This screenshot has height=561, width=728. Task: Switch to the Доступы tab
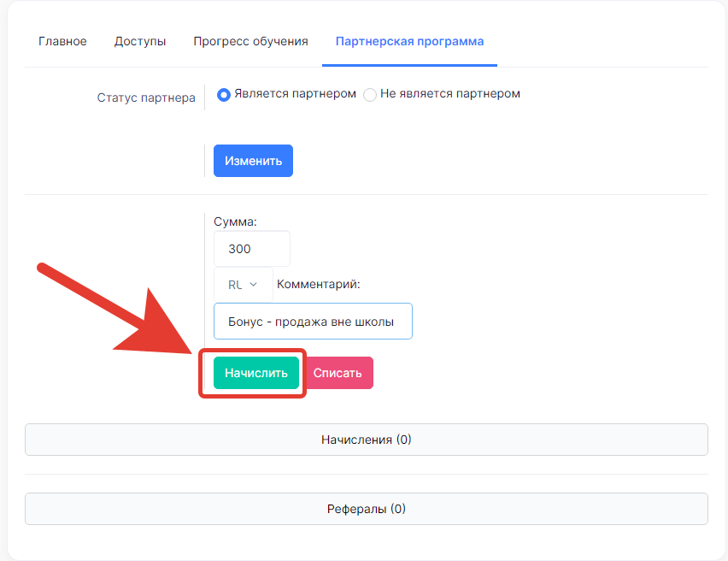140,41
